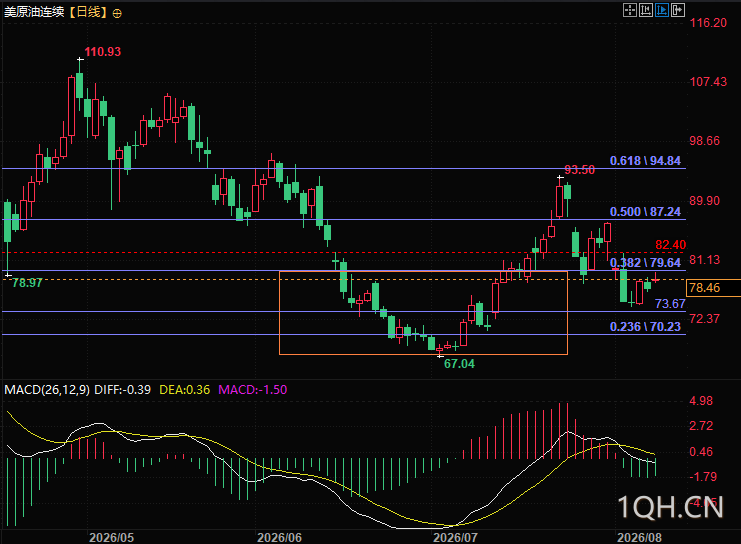Image resolution: width=741 pixels, height=544 pixels.
Task: Select the 0.382 \ 79.64 Fibonacci label
Action: 645,263
